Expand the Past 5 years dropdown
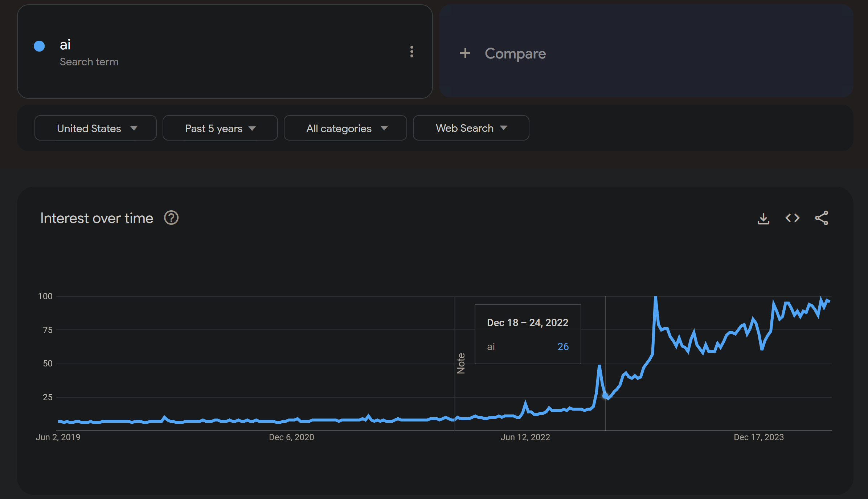This screenshot has height=499, width=868. click(220, 128)
